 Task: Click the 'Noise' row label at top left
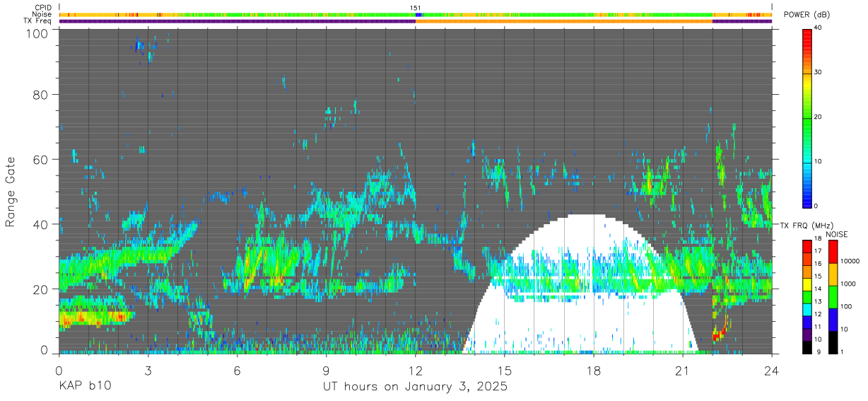(42, 14)
